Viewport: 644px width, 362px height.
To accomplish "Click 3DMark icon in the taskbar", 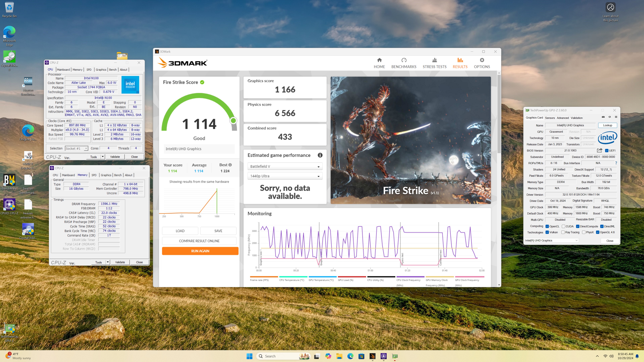I will pyautogui.click(x=373, y=356).
